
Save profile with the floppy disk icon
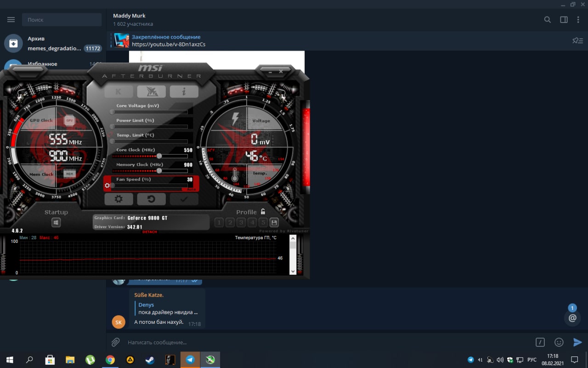click(274, 223)
